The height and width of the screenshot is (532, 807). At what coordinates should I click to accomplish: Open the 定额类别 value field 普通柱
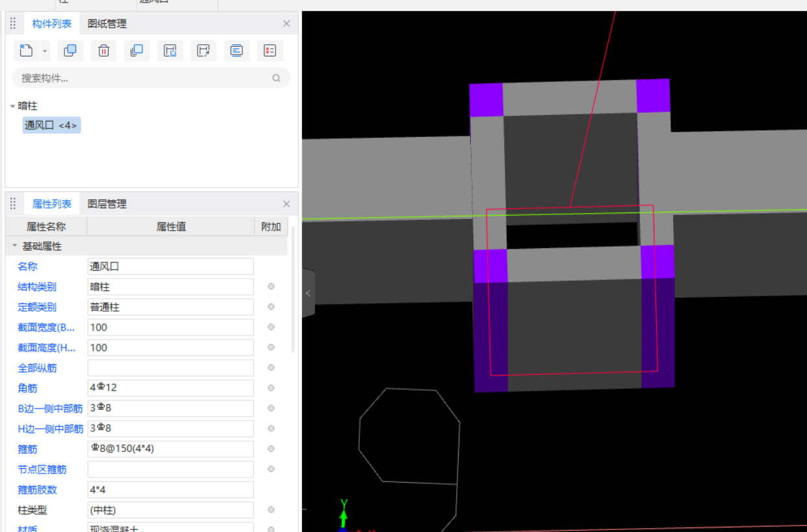171,307
